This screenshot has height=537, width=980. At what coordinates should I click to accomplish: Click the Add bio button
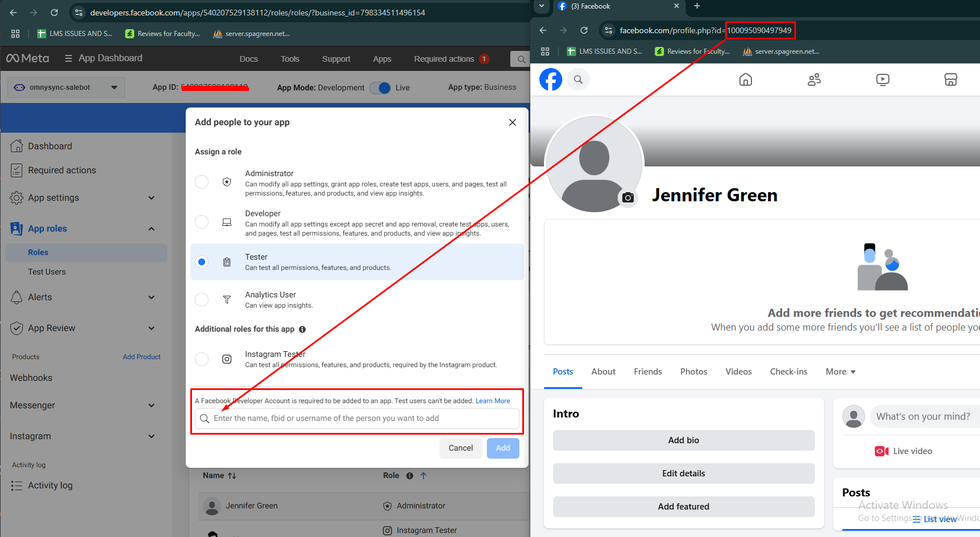tap(683, 440)
